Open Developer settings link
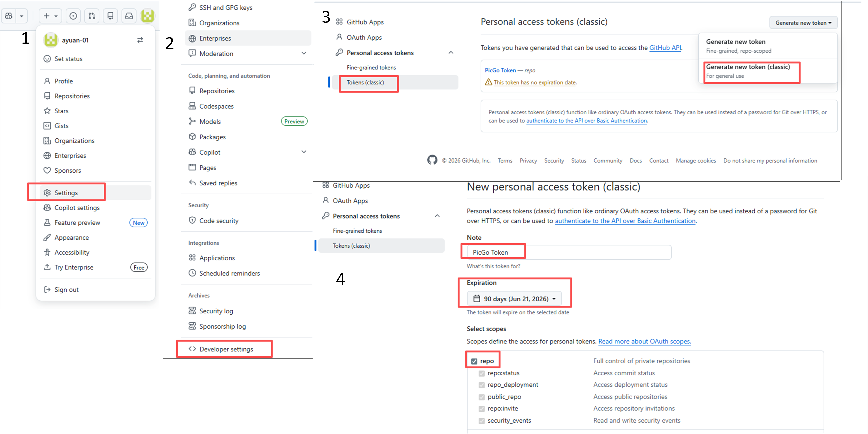 [226, 349]
